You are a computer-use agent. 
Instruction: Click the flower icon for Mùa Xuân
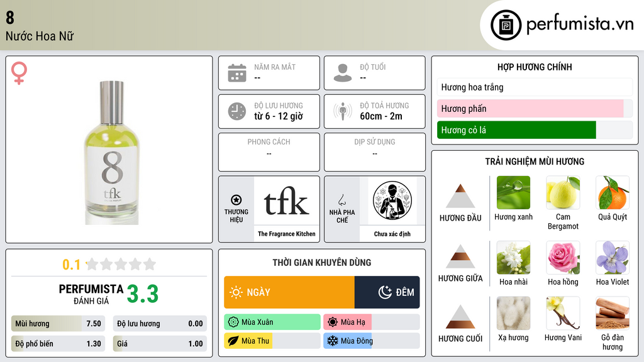[x=233, y=322]
